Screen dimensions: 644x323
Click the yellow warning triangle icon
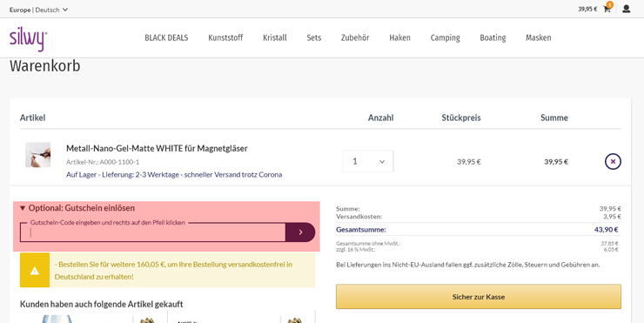click(35, 271)
